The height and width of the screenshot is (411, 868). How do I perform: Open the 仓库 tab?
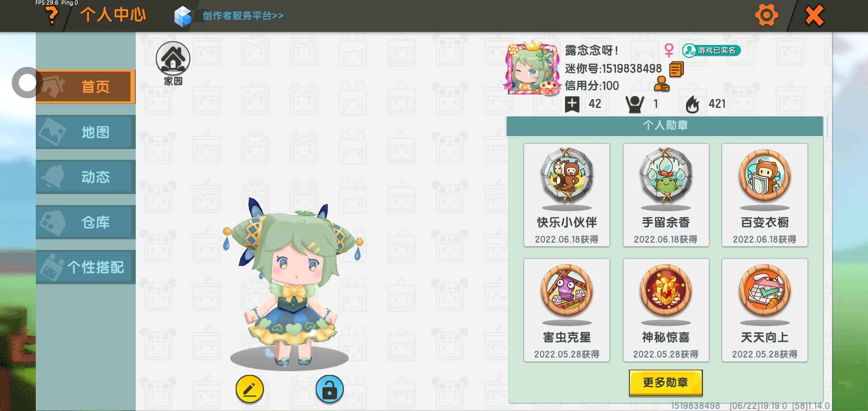point(86,222)
